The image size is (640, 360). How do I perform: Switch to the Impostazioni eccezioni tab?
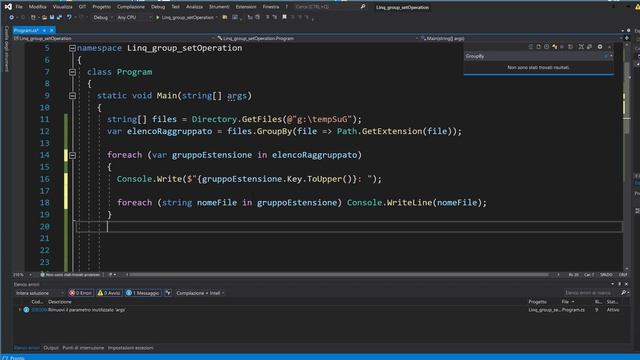(x=131, y=348)
